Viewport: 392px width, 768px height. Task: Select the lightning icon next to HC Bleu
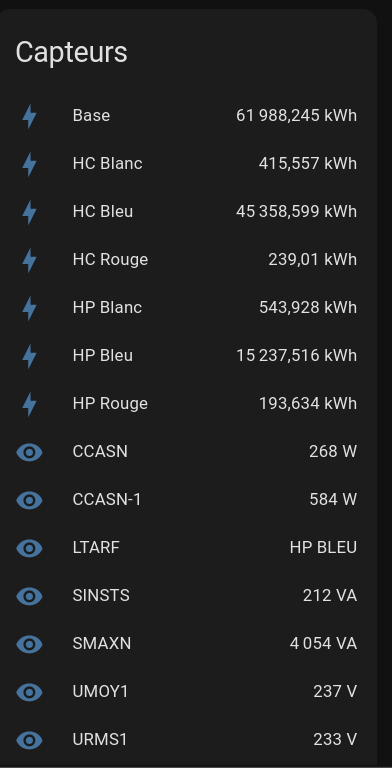coord(29,212)
